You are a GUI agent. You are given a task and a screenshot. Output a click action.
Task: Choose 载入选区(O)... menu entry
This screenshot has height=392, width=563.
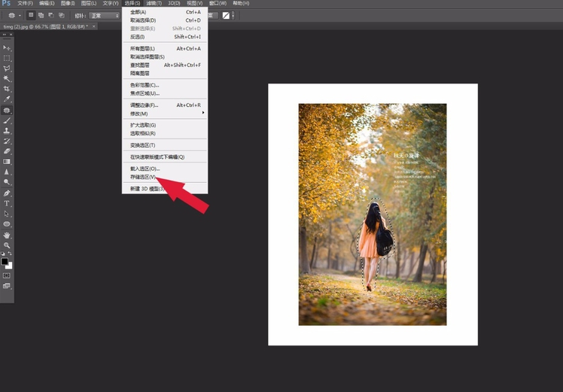[x=165, y=169]
